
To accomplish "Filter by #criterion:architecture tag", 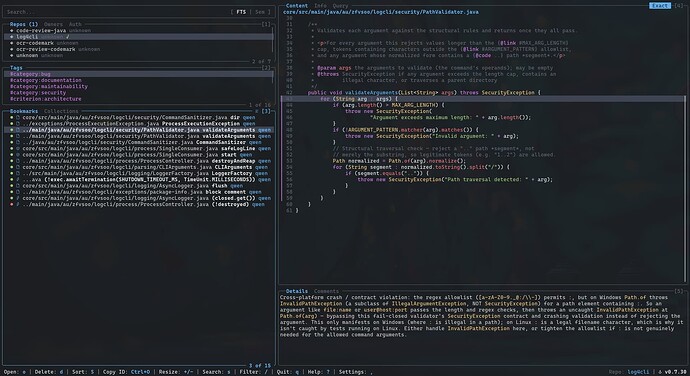I will tap(139, 99).
